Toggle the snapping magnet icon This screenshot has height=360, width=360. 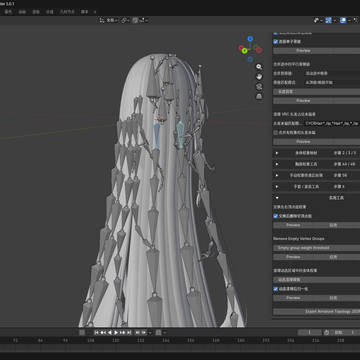click(x=135, y=20)
